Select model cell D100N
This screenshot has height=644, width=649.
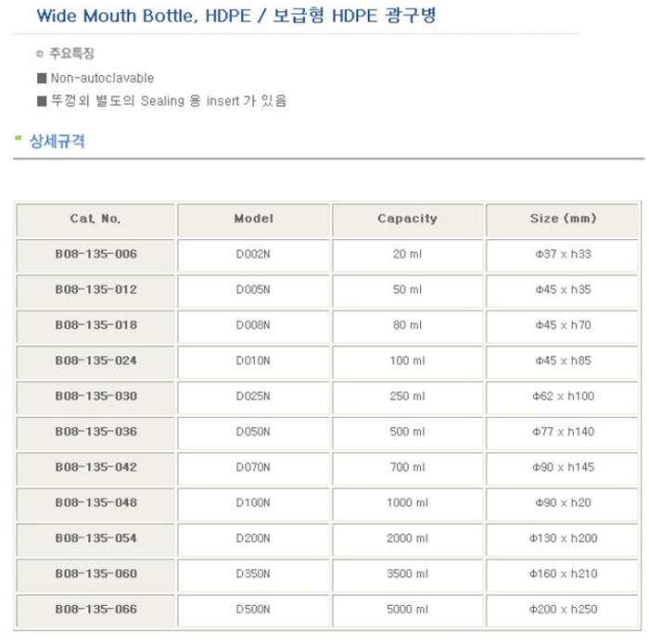coord(253,503)
